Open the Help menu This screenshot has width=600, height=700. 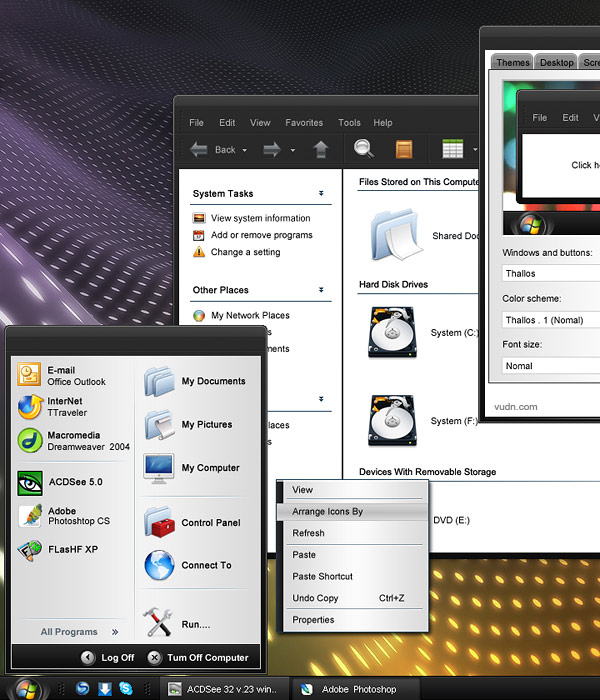383,122
